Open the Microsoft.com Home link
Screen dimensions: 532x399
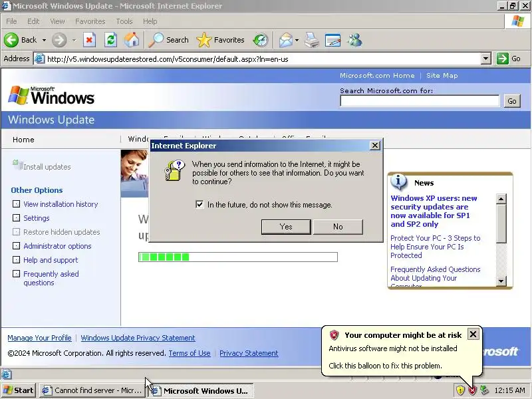(x=377, y=76)
